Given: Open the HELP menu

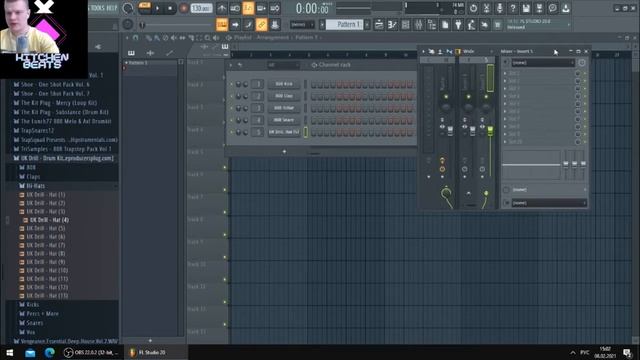Looking at the screenshot, I should click(x=112, y=8).
